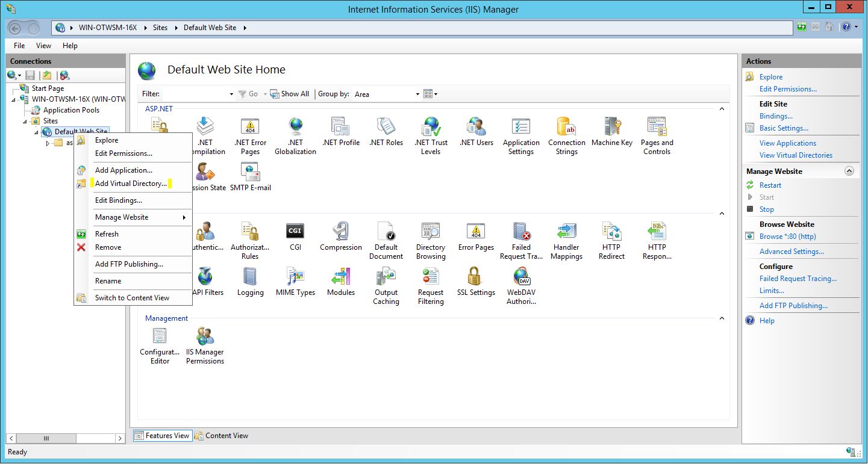The height and width of the screenshot is (464, 868).
Task: Open the Default Document feature
Action: coord(386,241)
